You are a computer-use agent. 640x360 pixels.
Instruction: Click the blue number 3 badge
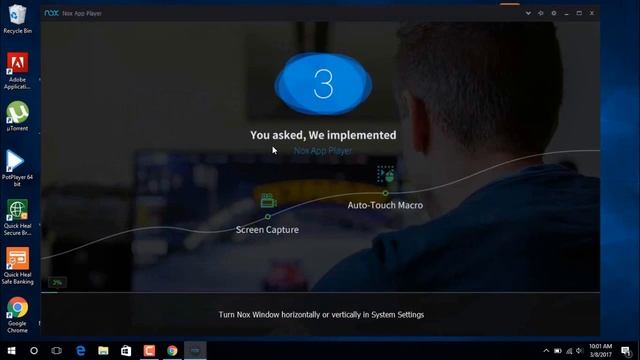pos(323,84)
